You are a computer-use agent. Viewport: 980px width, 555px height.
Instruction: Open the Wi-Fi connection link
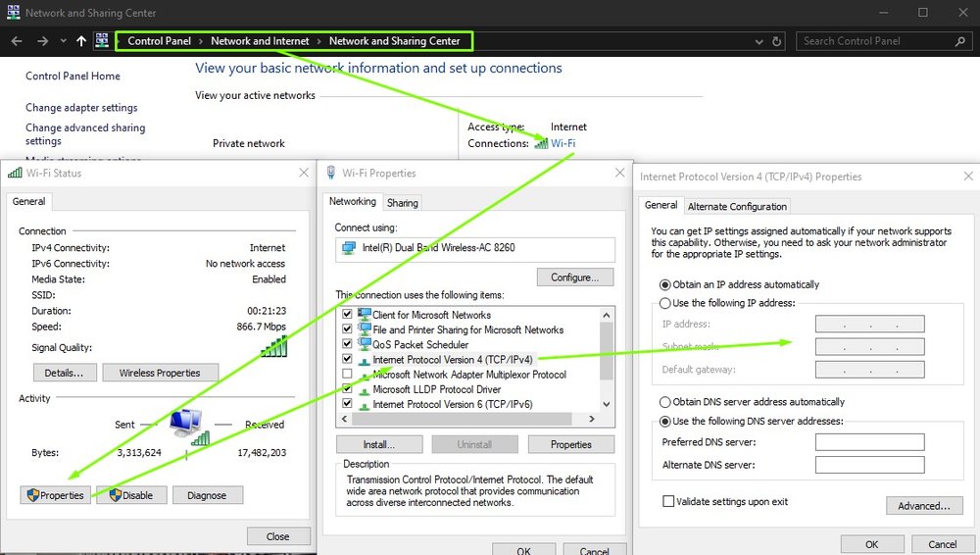click(x=563, y=143)
